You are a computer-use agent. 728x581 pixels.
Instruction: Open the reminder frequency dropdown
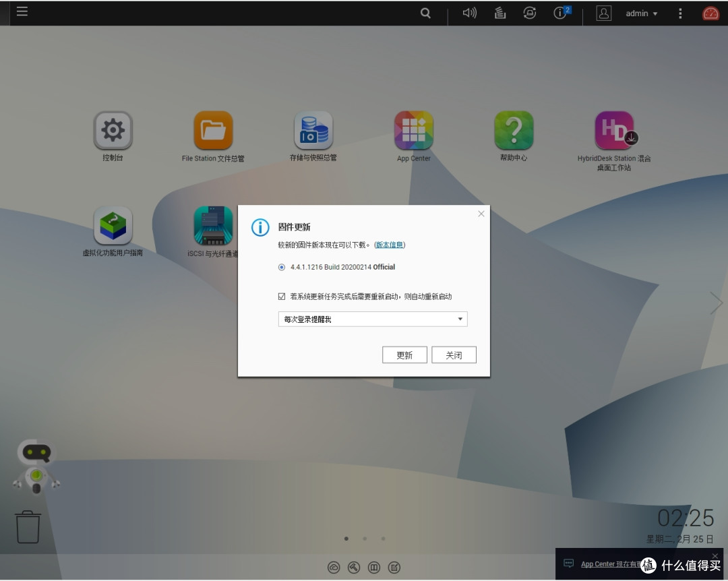coord(373,319)
